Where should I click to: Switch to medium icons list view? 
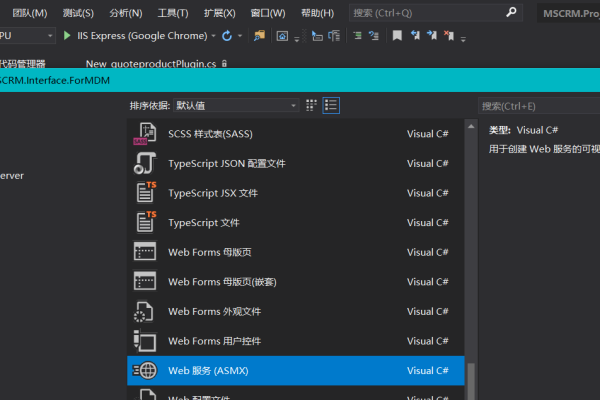click(x=331, y=105)
